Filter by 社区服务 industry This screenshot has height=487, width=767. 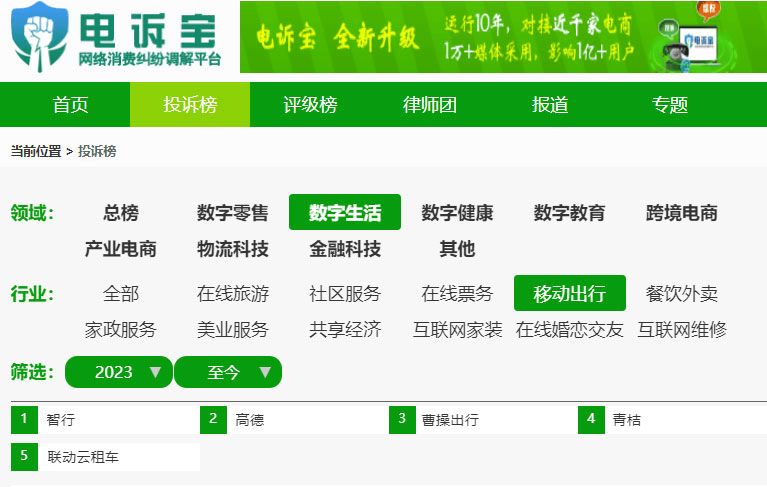345,293
